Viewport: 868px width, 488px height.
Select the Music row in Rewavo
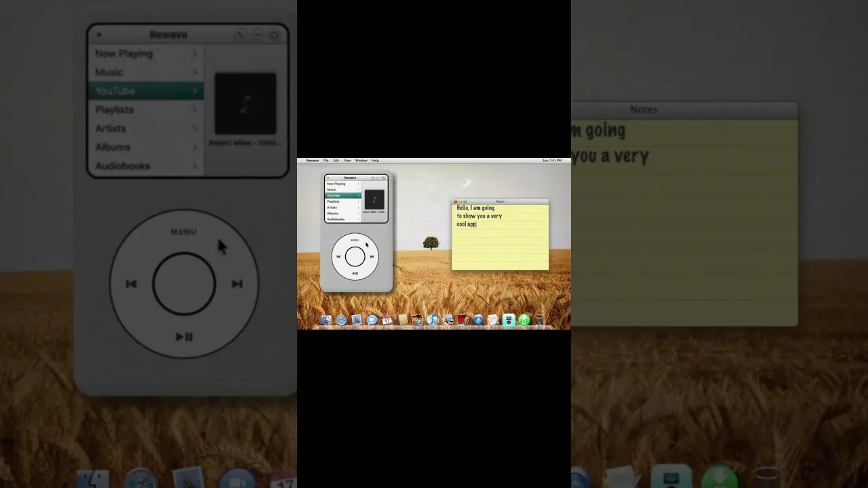click(343, 190)
